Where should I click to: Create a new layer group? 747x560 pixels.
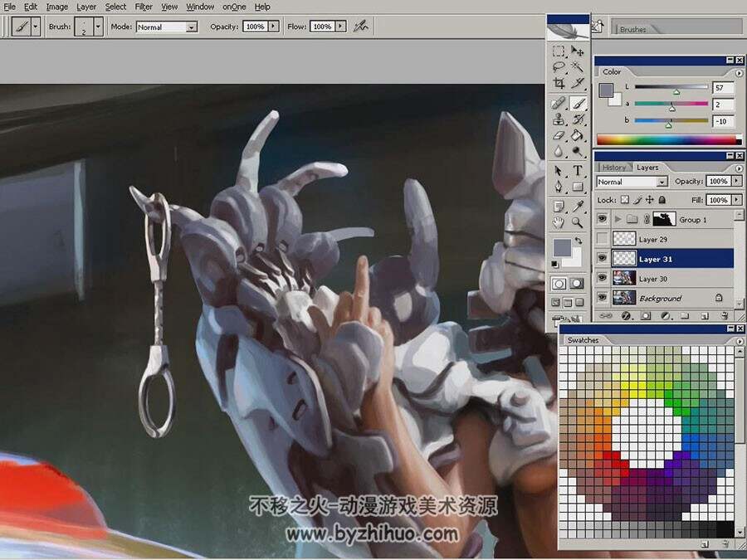click(685, 316)
